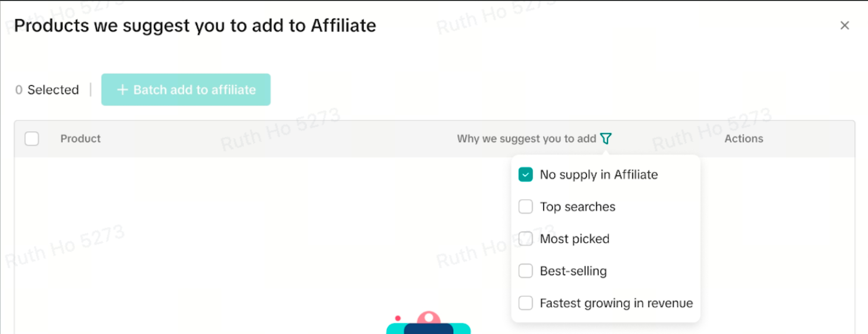
Task: Enable the Top searches checkbox
Action: point(525,207)
